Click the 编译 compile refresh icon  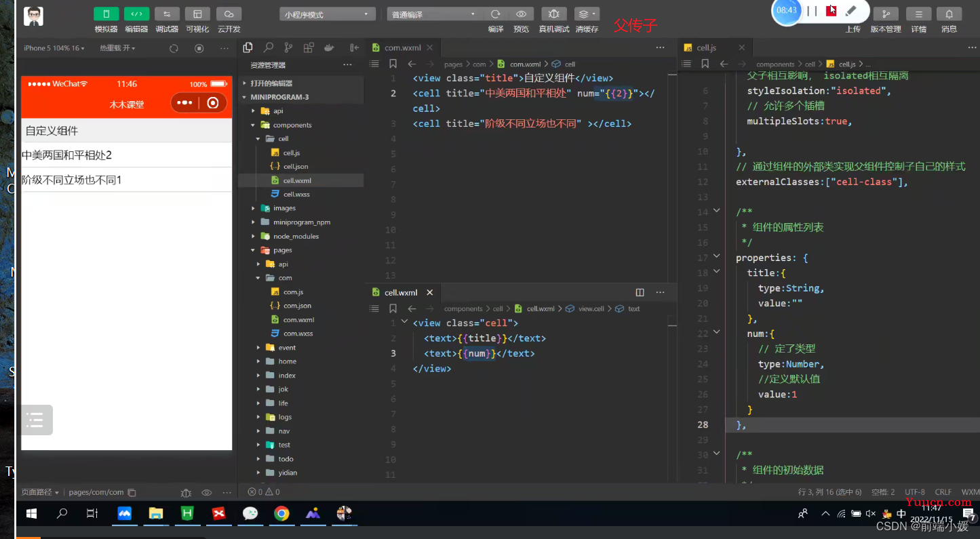[x=496, y=14]
